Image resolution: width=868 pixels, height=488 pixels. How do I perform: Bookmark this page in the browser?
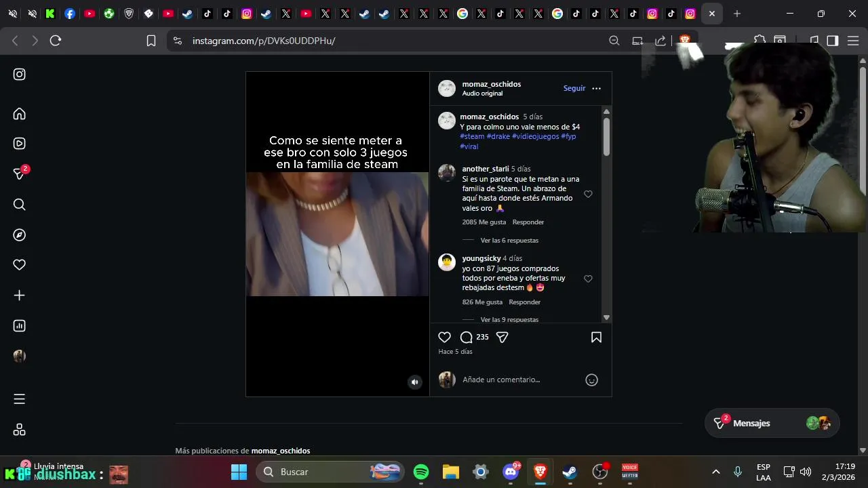click(151, 41)
